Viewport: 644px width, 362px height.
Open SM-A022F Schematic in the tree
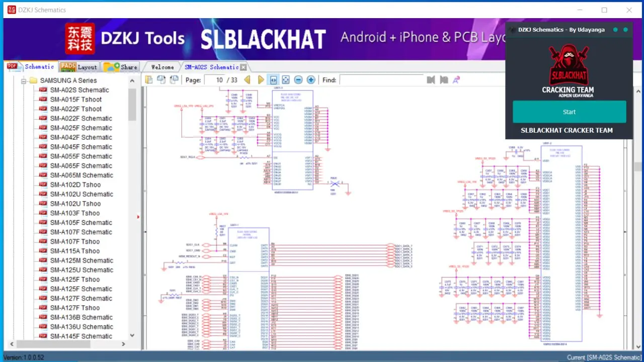pos(81,119)
